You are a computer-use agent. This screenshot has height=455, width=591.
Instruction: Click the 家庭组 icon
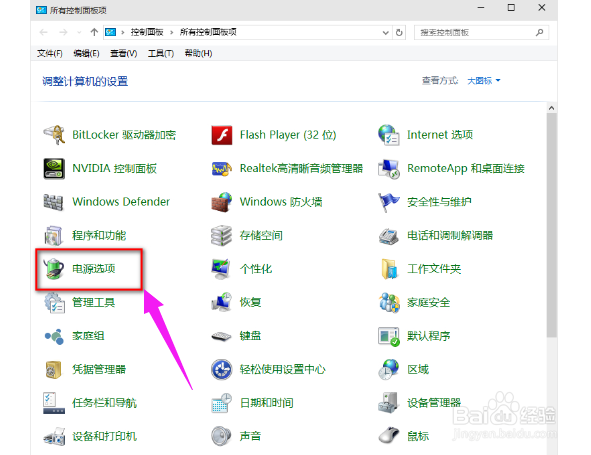pos(54,336)
